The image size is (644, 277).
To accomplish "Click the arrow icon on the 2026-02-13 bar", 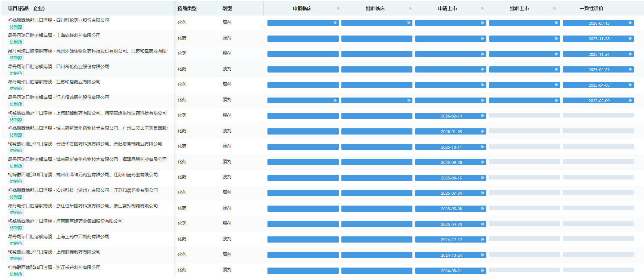I will click(483, 116).
